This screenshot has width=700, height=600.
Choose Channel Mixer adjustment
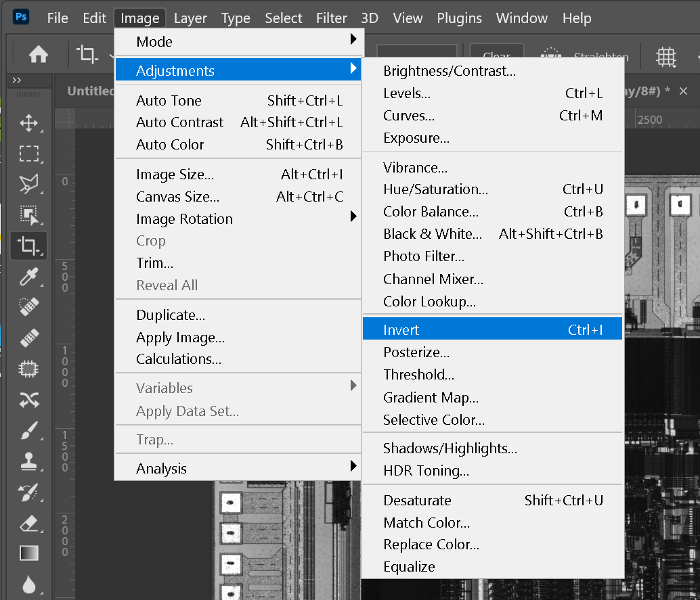tap(492, 279)
